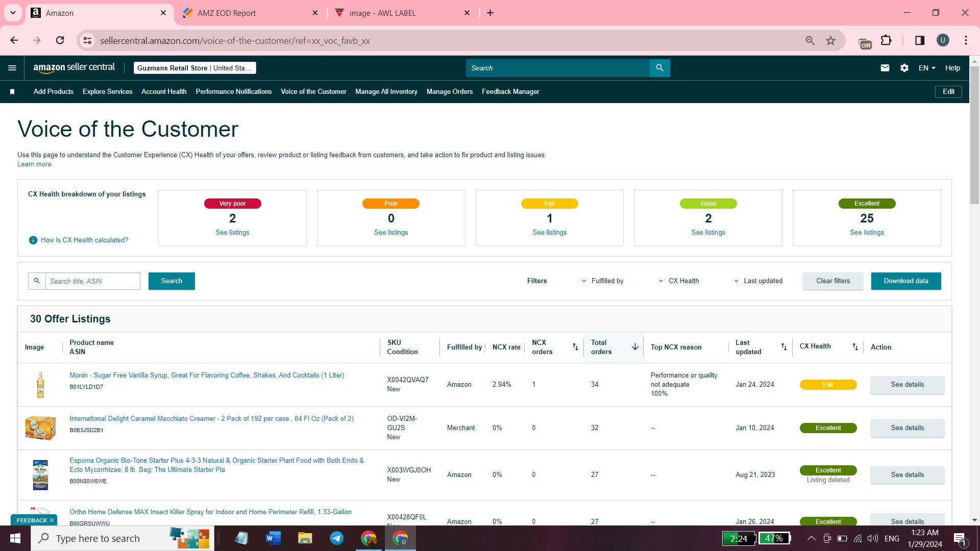See listings under Very poor
The image size is (980, 551).
[232, 233]
